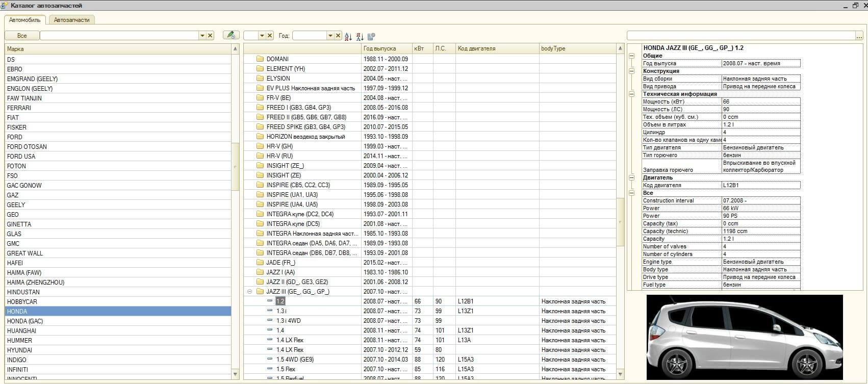Image resolution: width=868 pixels, height=384 pixels.
Task: Clear the brand filter with its X button
Action: pyautogui.click(x=210, y=36)
